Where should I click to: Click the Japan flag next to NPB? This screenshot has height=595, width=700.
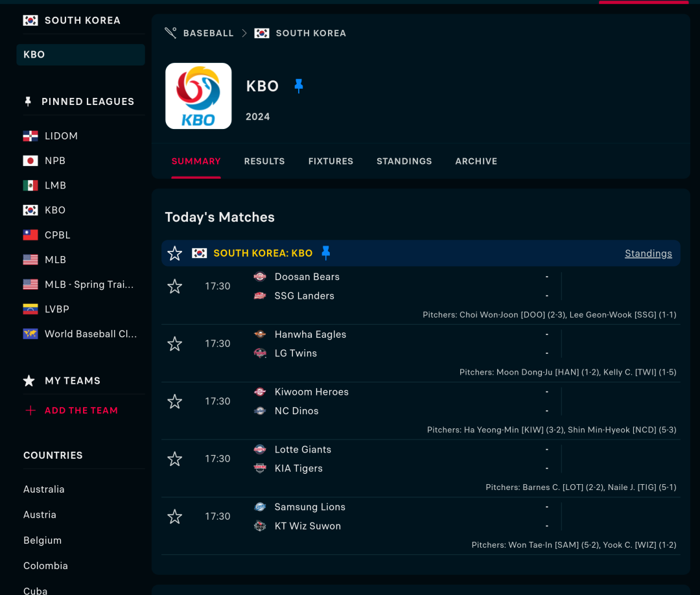pyautogui.click(x=30, y=161)
